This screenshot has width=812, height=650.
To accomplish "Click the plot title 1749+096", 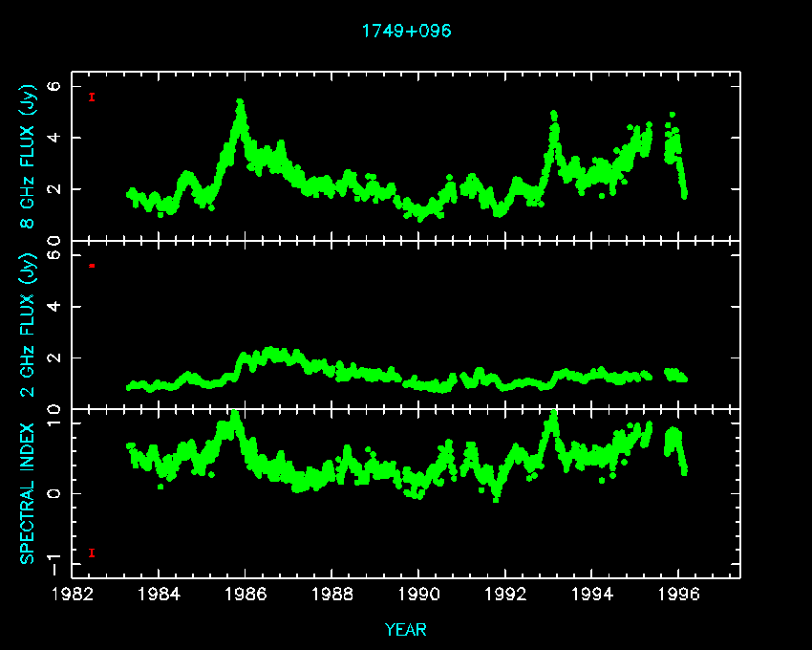I will point(406,31).
